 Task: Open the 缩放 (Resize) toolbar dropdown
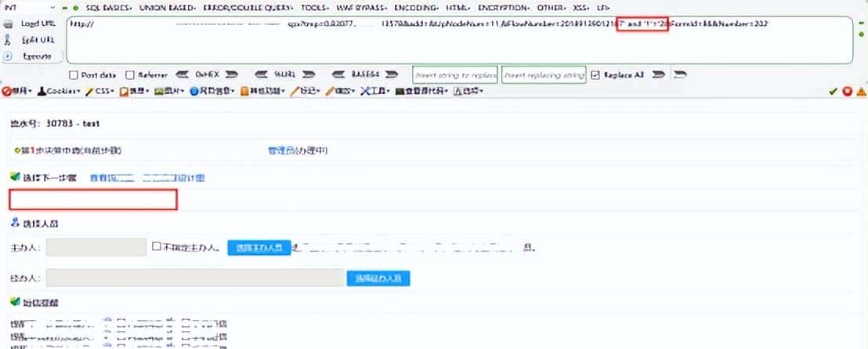point(342,91)
